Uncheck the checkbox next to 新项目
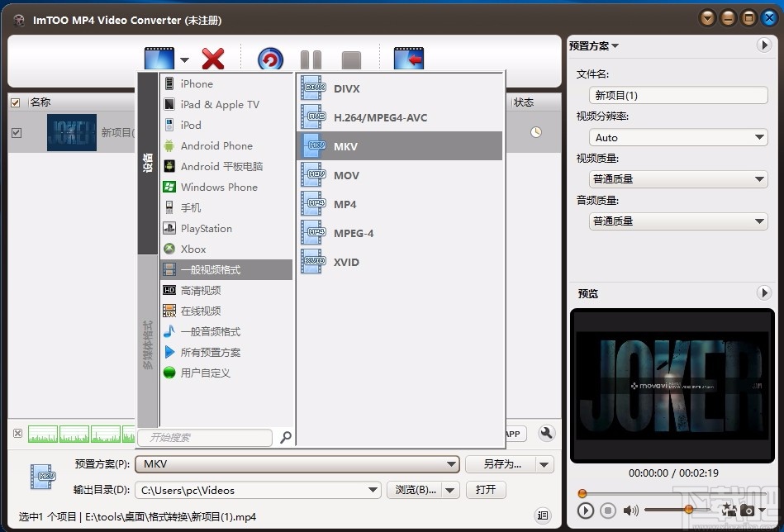This screenshot has height=532, width=784. (x=17, y=132)
